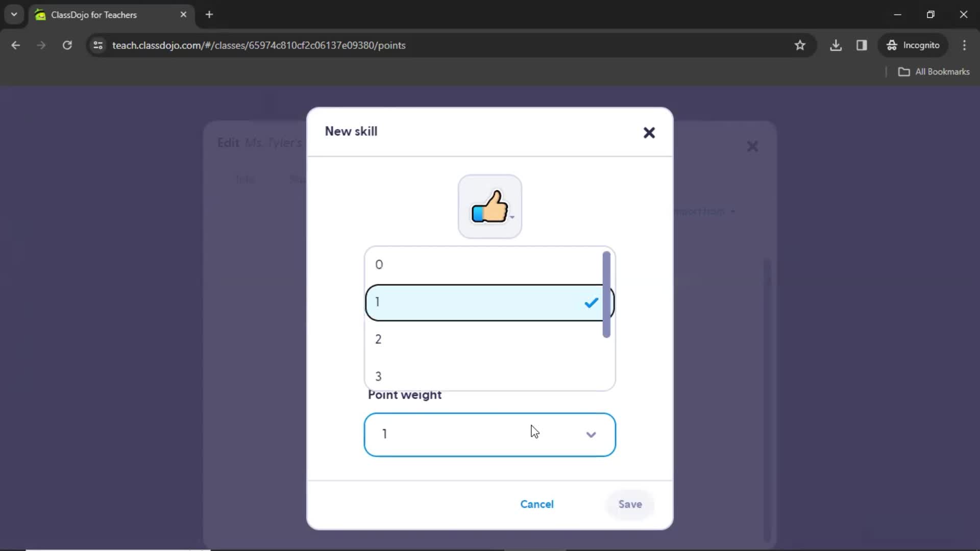Click Cancel to discard new skill
Viewport: 980px width, 551px height.
tap(536, 504)
